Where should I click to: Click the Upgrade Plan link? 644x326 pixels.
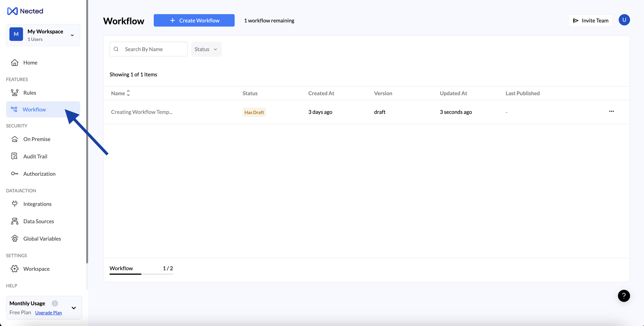click(48, 312)
